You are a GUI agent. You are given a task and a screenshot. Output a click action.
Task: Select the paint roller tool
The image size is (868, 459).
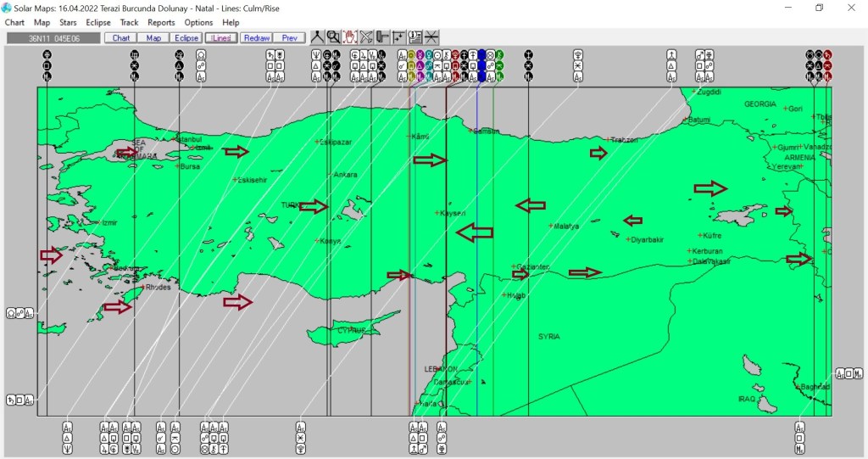(382, 37)
